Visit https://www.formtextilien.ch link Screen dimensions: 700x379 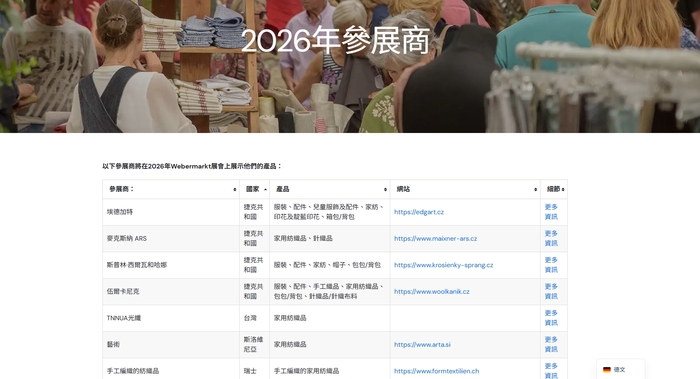pos(436,371)
